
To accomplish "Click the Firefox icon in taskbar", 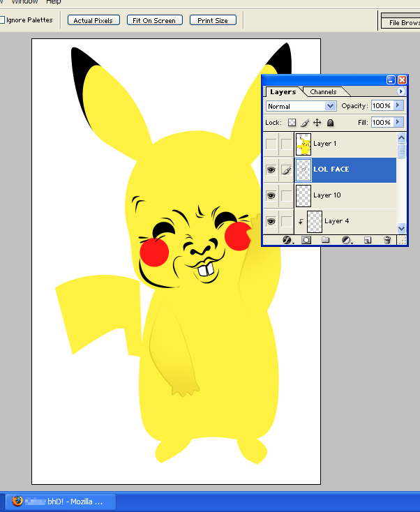I will click(17, 501).
